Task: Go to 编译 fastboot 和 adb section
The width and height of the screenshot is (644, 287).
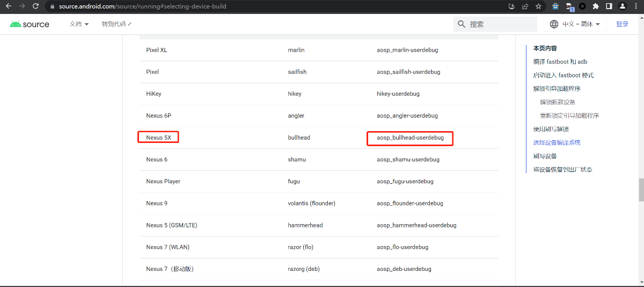Action: pyautogui.click(x=560, y=62)
